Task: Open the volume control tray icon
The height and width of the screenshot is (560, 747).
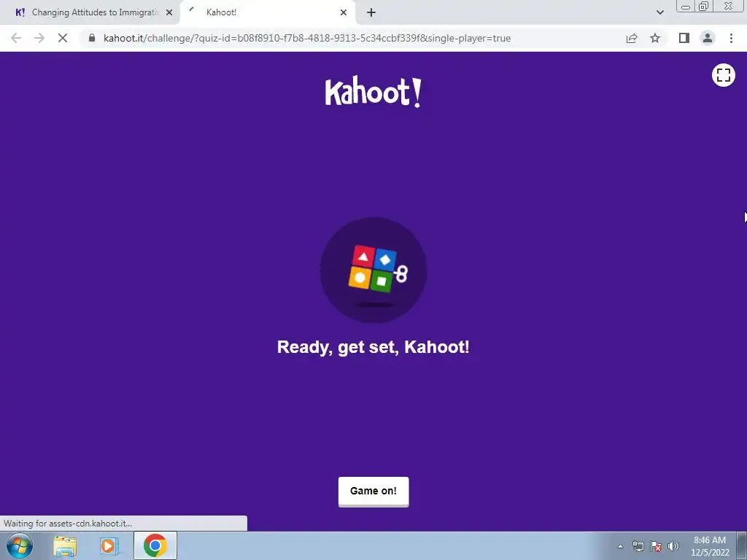Action: tap(673, 546)
